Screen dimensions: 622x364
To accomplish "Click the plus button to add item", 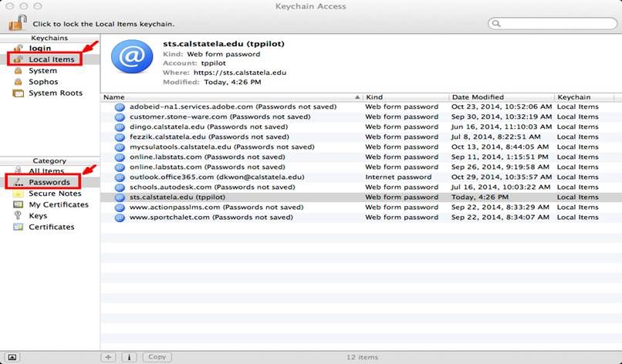I will (108, 357).
